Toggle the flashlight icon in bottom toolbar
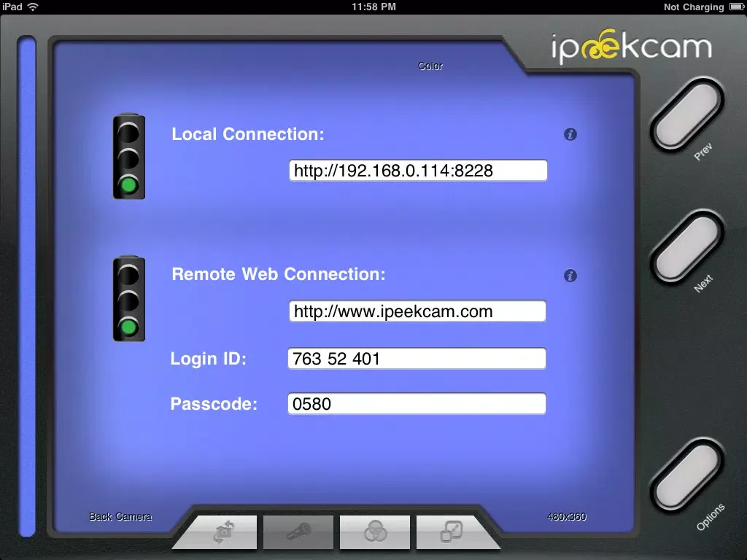The width and height of the screenshot is (747, 560). tap(298, 532)
